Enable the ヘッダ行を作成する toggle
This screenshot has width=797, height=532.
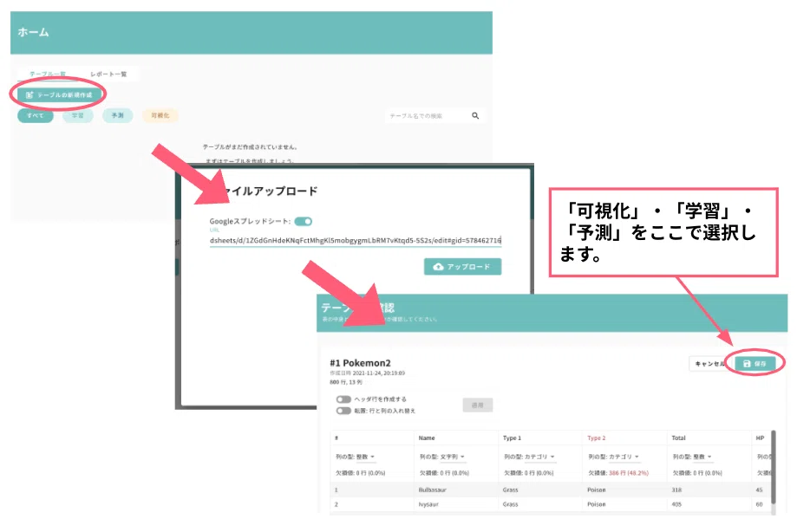coord(343,399)
